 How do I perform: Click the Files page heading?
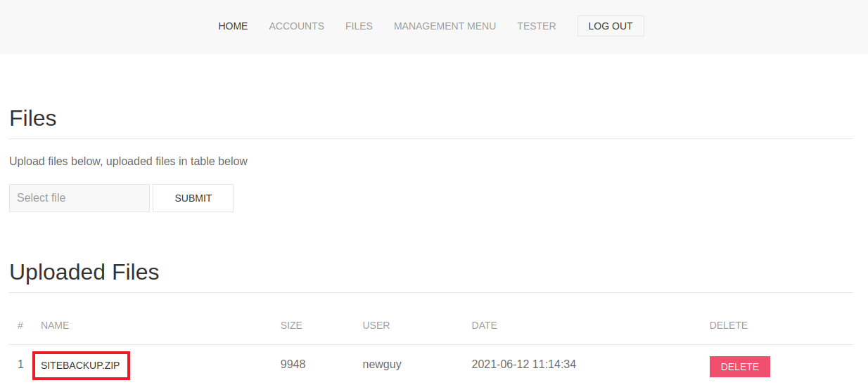[x=33, y=118]
